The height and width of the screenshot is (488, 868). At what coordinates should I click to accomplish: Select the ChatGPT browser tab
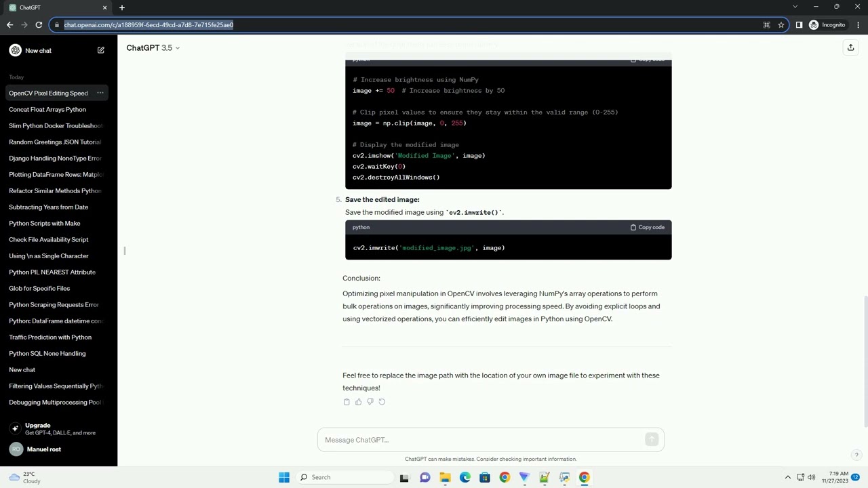point(58,7)
